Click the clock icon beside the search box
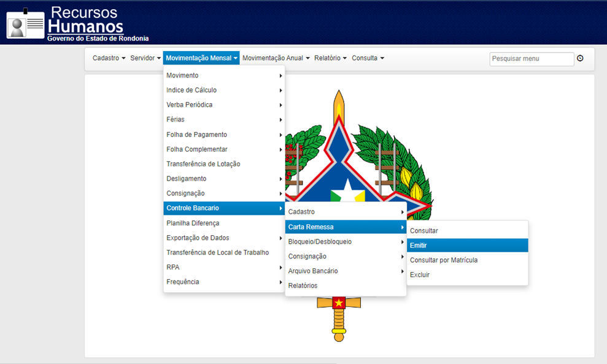This screenshot has height=364, width=607. tap(580, 58)
